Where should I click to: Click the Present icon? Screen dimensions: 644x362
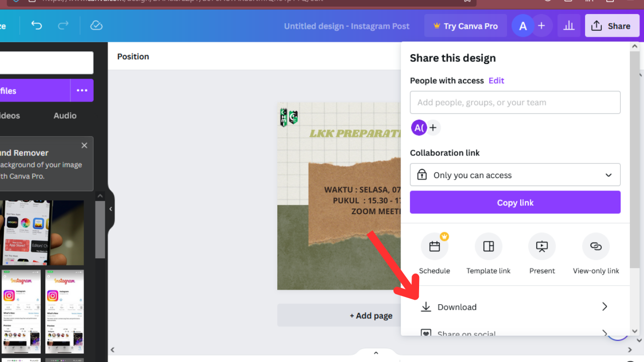542,246
